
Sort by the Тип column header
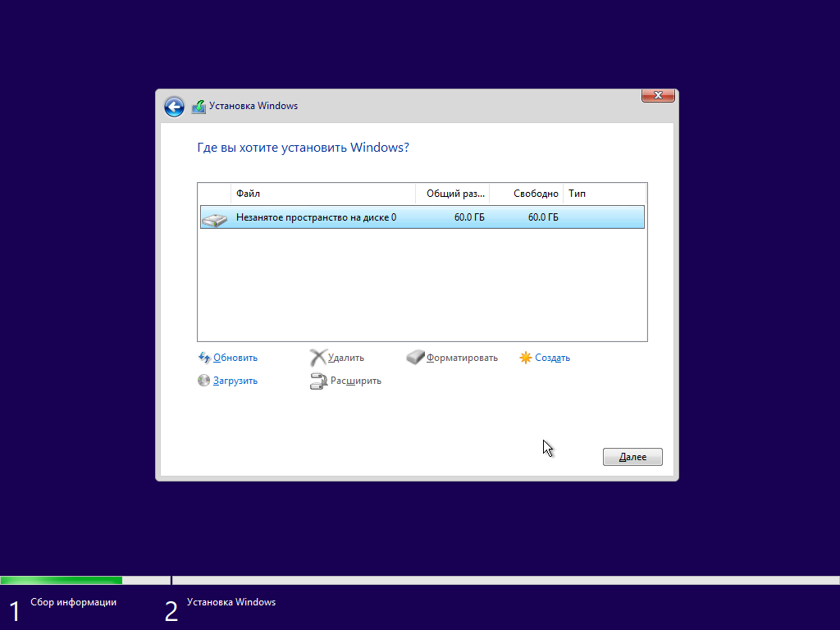[x=605, y=194]
